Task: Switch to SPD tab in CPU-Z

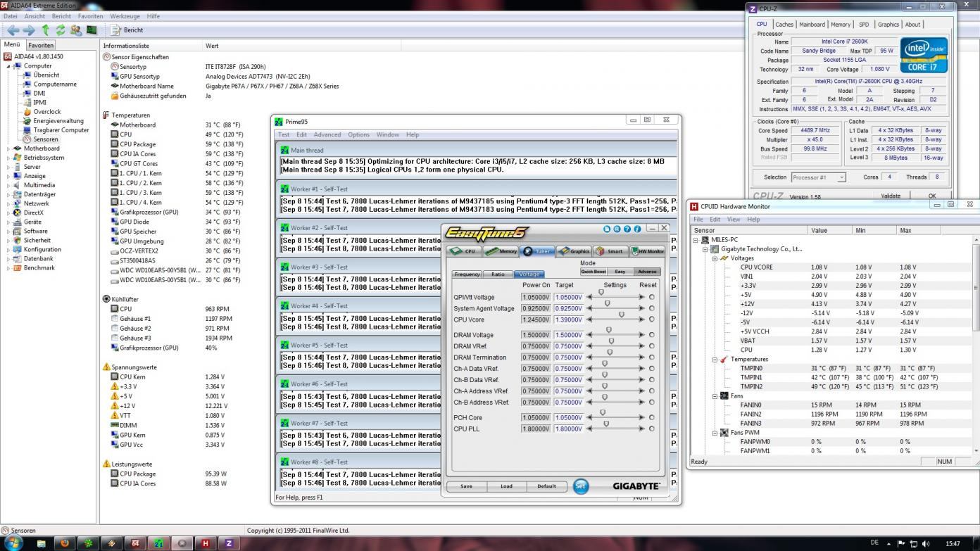Action: pyautogui.click(x=864, y=25)
